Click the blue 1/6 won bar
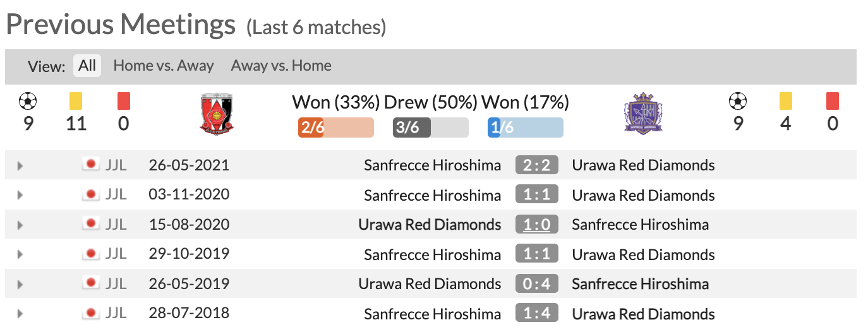The height and width of the screenshot is (332, 868). [x=526, y=127]
